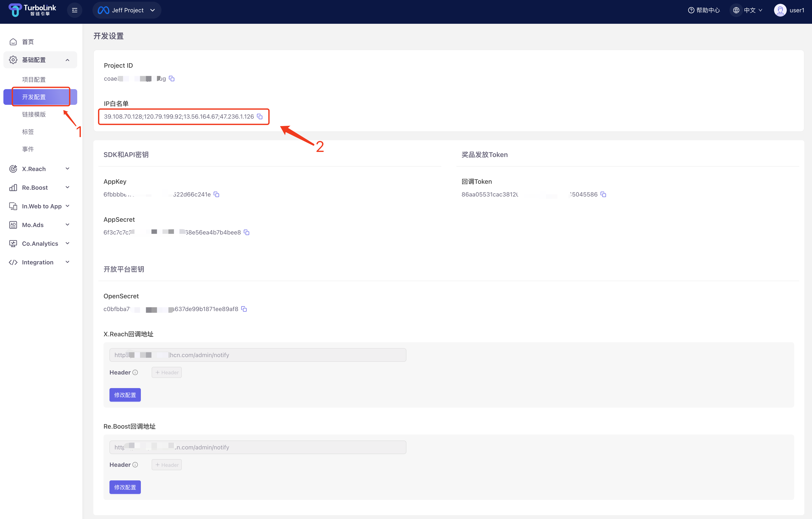Copy the Project ID value

[x=172, y=79]
